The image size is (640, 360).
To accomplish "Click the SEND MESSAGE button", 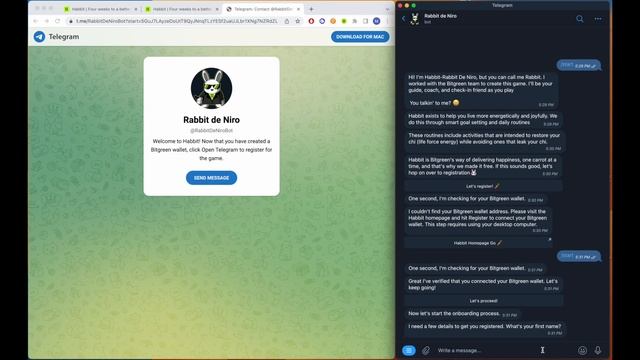I will 211,178.
